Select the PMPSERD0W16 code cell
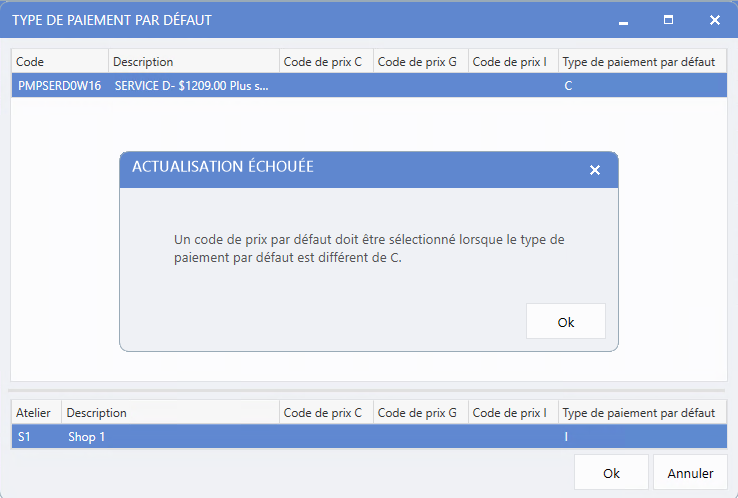The height and width of the screenshot is (498, 738). tap(59, 86)
